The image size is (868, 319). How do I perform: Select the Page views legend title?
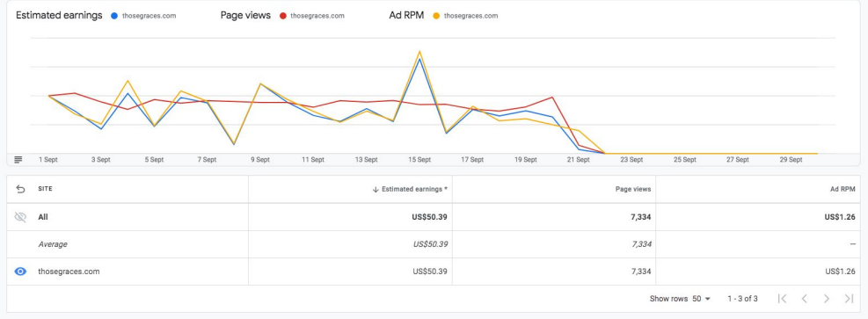click(245, 16)
